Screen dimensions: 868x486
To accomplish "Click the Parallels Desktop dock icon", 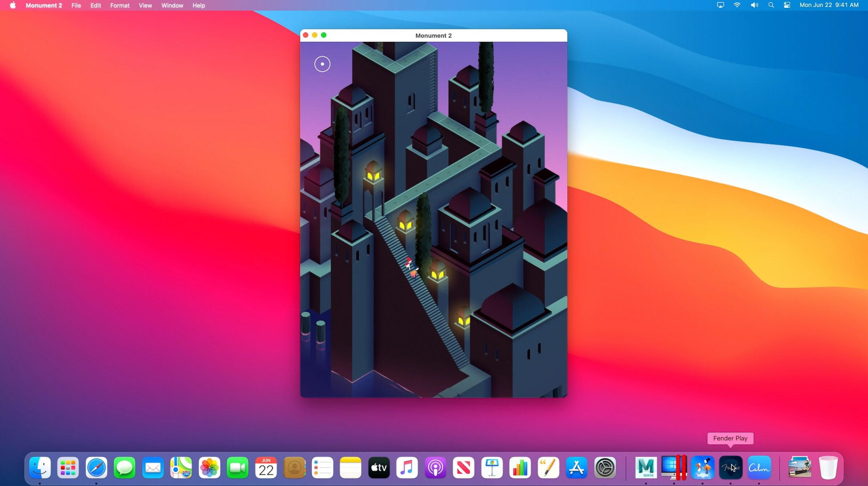I will tap(674, 467).
